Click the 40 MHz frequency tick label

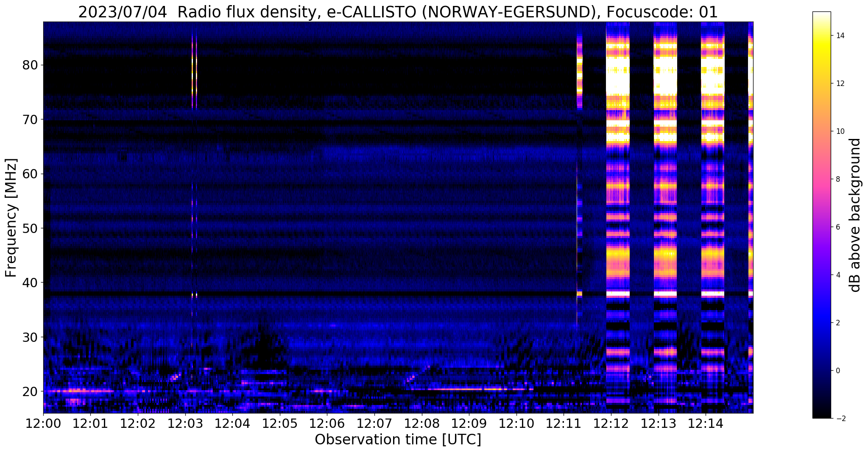[x=30, y=283]
